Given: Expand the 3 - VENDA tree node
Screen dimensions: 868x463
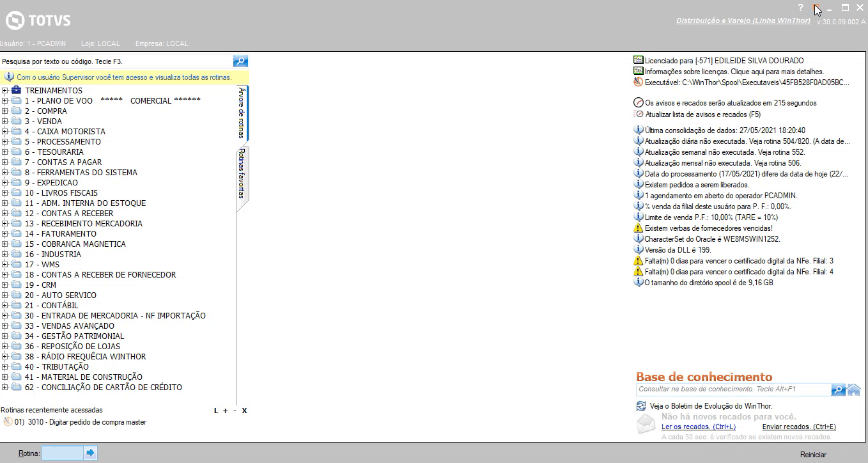Looking at the screenshot, I should [x=5, y=121].
